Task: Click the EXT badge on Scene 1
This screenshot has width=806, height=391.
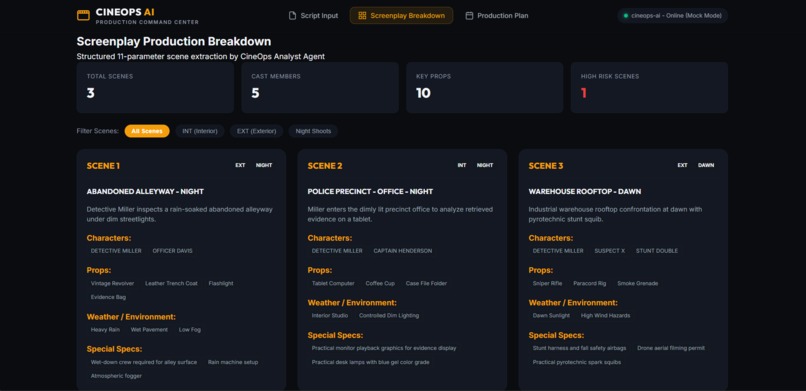Action: 241,165
